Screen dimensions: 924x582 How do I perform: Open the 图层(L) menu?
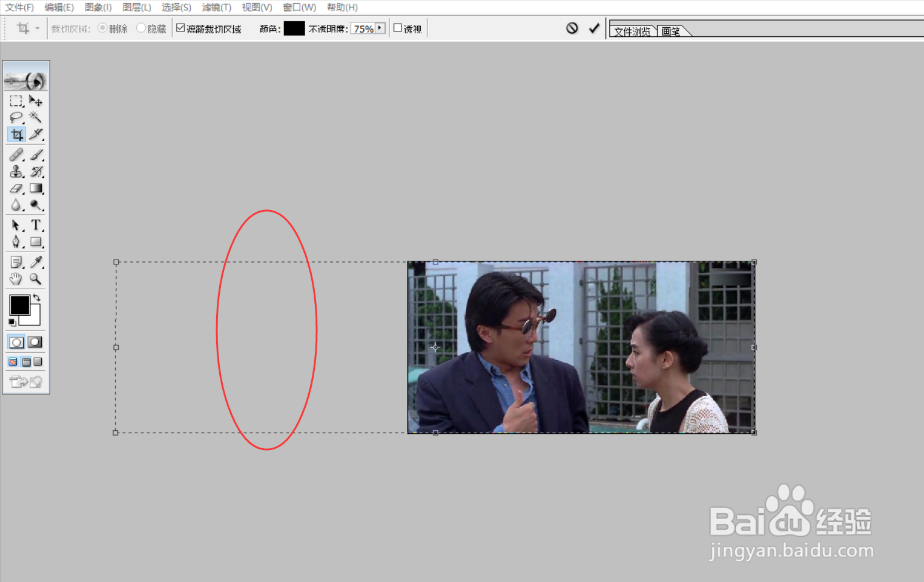coord(137,7)
